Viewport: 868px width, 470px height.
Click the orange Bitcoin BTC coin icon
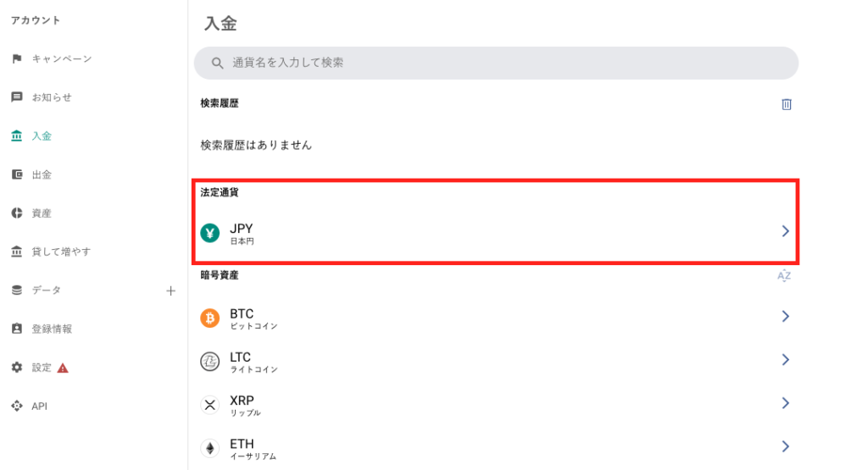coord(210,318)
